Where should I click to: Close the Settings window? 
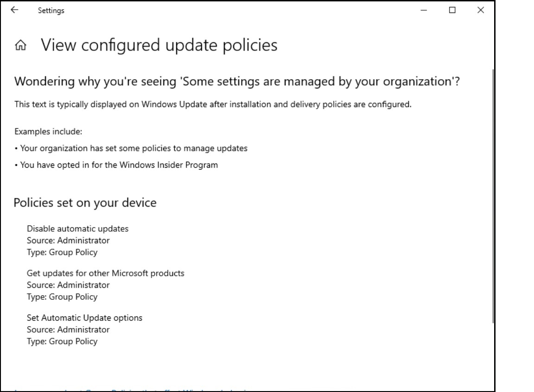point(480,10)
